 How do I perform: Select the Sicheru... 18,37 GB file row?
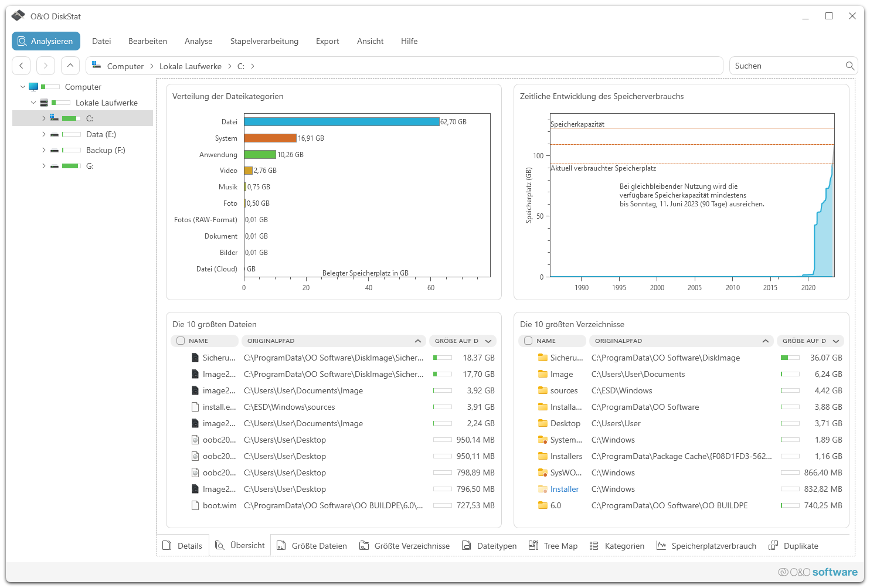[334, 358]
